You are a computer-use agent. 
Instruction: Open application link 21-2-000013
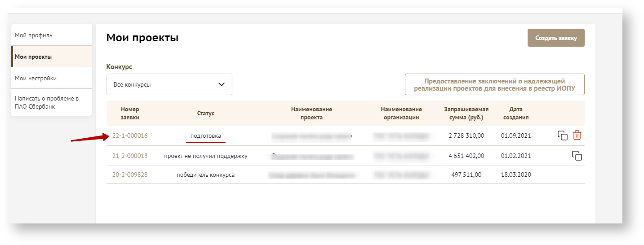coord(130,156)
